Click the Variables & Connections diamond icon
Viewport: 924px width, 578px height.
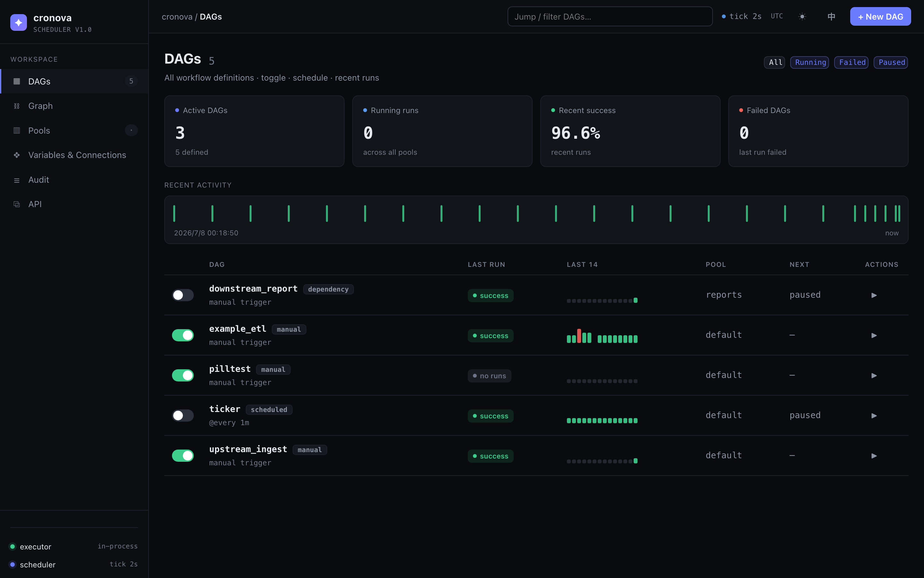coord(17,155)
